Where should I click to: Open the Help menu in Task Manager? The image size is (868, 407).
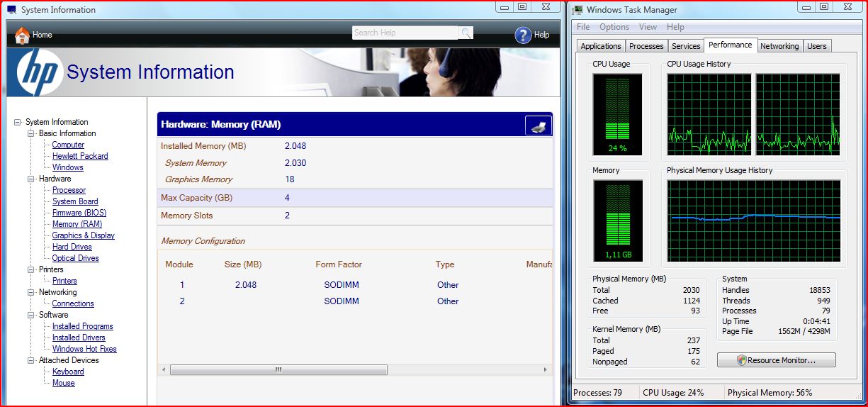tap(675, 27)
